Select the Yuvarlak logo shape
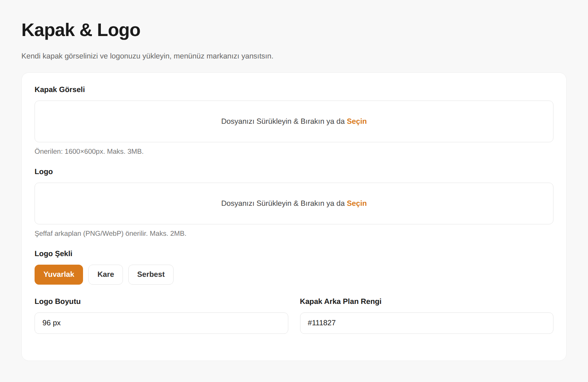The image size is (588, 382). pos(59,275)
